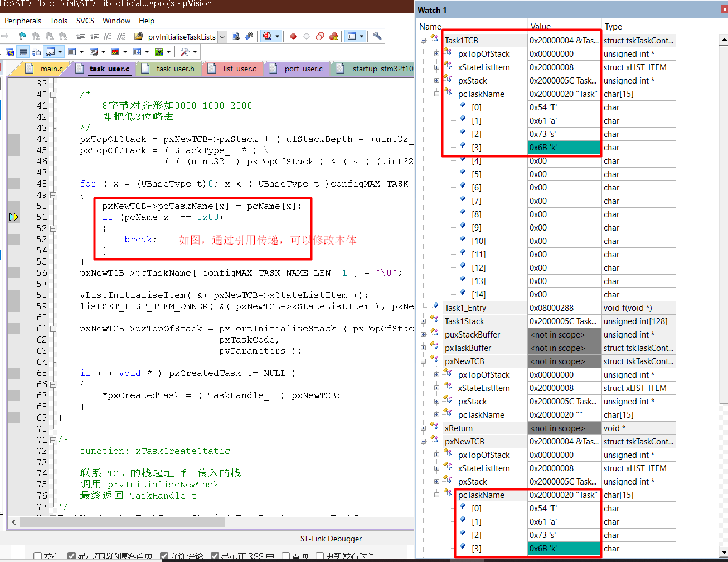Uncheck 显示在我的博客首页 checkbox

click(x=71, y=556)
